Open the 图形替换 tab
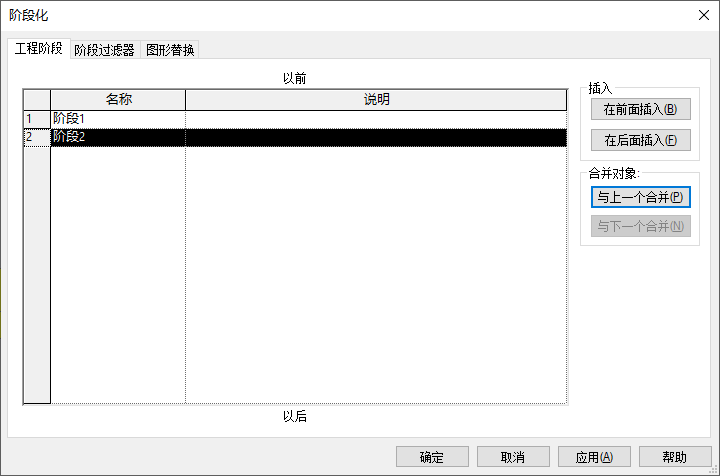Image resolution: width=720 pixels, height=476 pixels. point(169,50)
